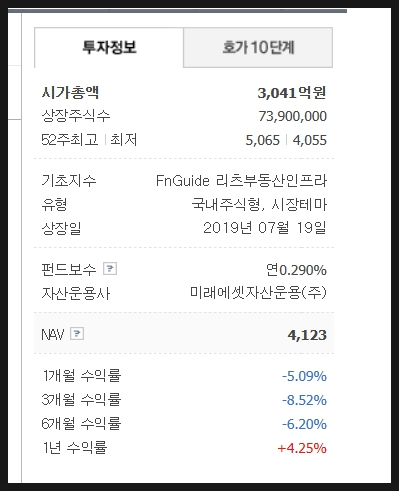Click the 52-week low value 4,055

(310, 140)
